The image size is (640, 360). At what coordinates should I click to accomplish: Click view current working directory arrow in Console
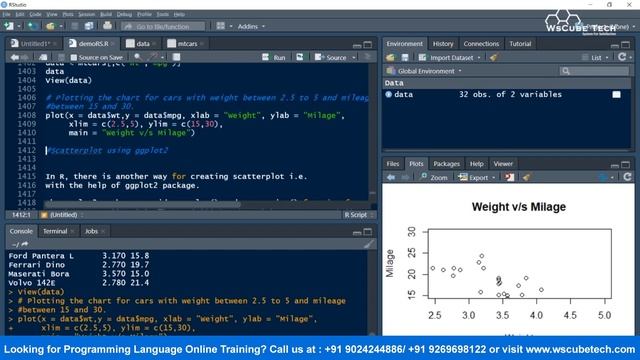point(25,244)
